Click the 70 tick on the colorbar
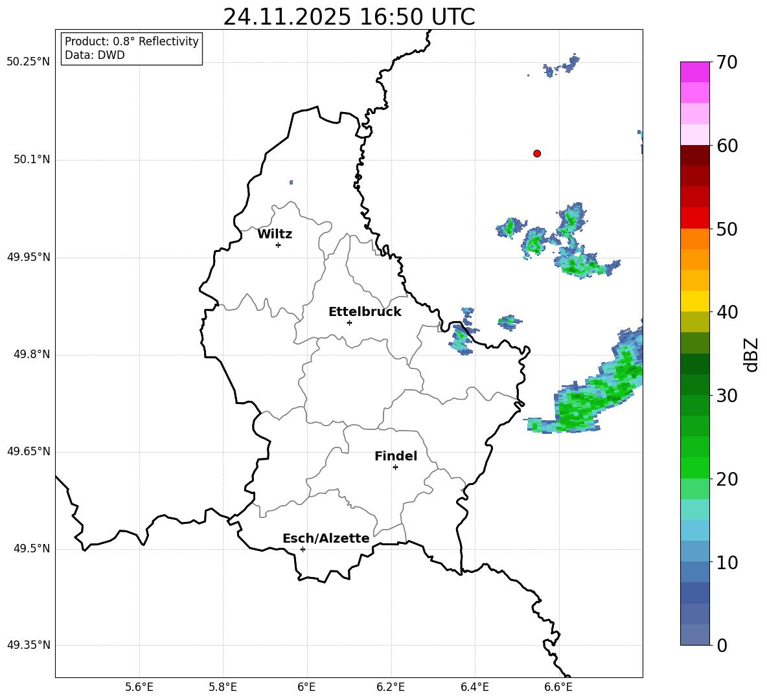This screenshot has height=700, width=767. (727, 62)
